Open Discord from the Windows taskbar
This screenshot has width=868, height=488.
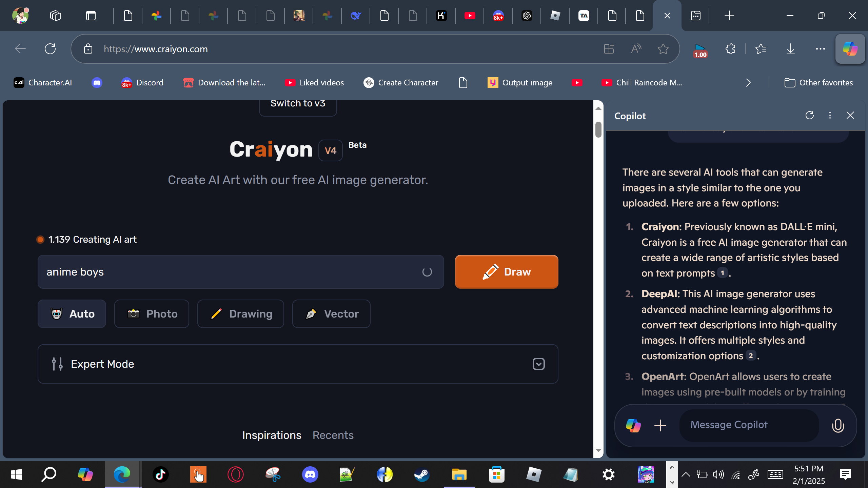310,474
